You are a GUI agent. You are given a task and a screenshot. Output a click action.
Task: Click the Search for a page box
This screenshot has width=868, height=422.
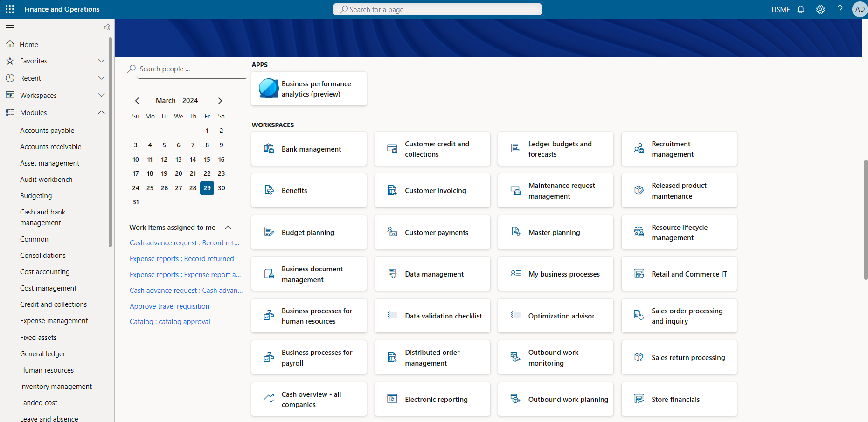pos(437,9)
